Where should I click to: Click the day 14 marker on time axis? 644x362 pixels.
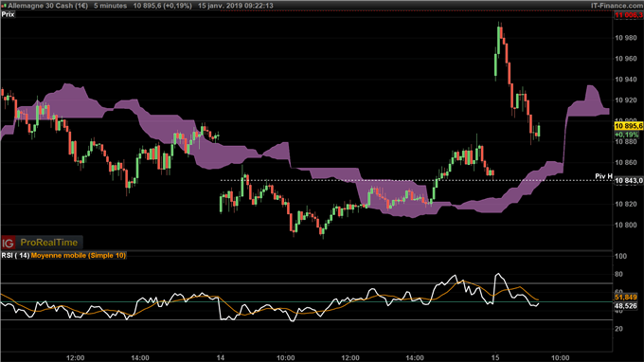pos(221,357)
